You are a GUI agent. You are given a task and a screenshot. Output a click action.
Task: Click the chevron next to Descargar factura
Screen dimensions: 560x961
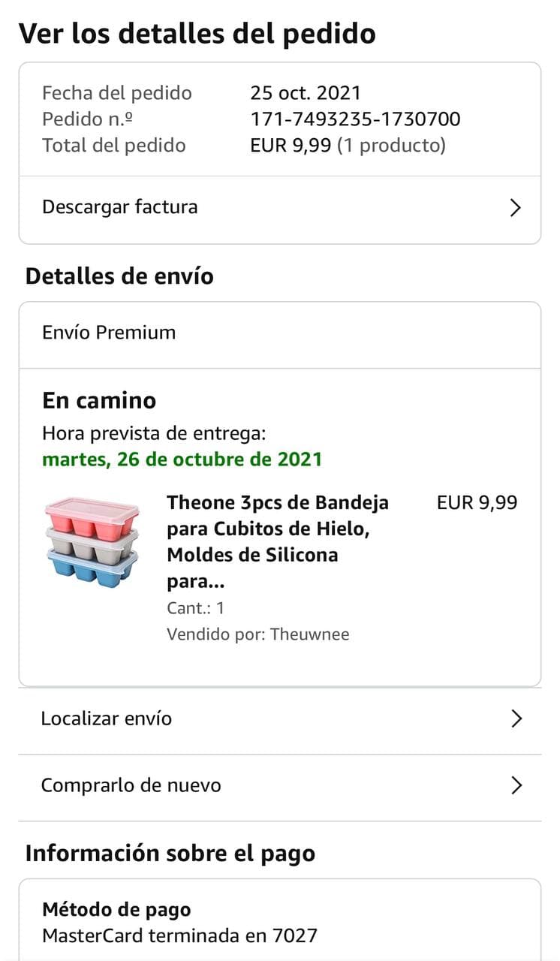[x=515, y=208]
